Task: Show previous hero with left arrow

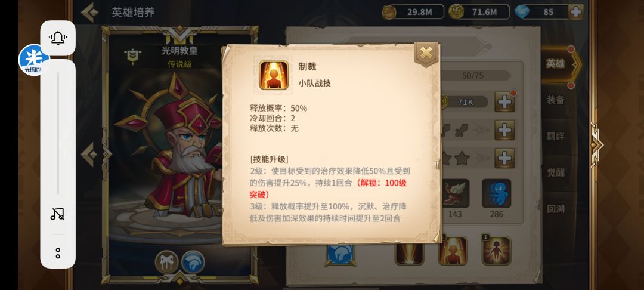Action: pyautogui.click(x=89, y=155)
